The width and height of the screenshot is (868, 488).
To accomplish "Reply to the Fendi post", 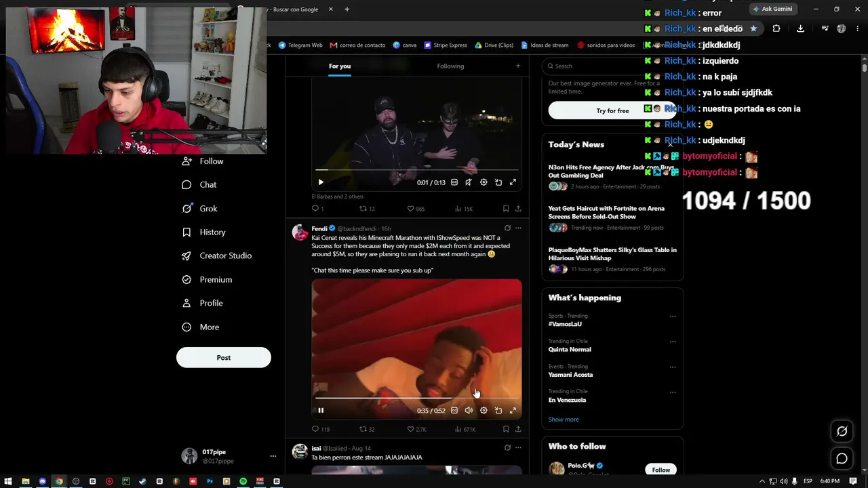I will [x=315, y=429].
